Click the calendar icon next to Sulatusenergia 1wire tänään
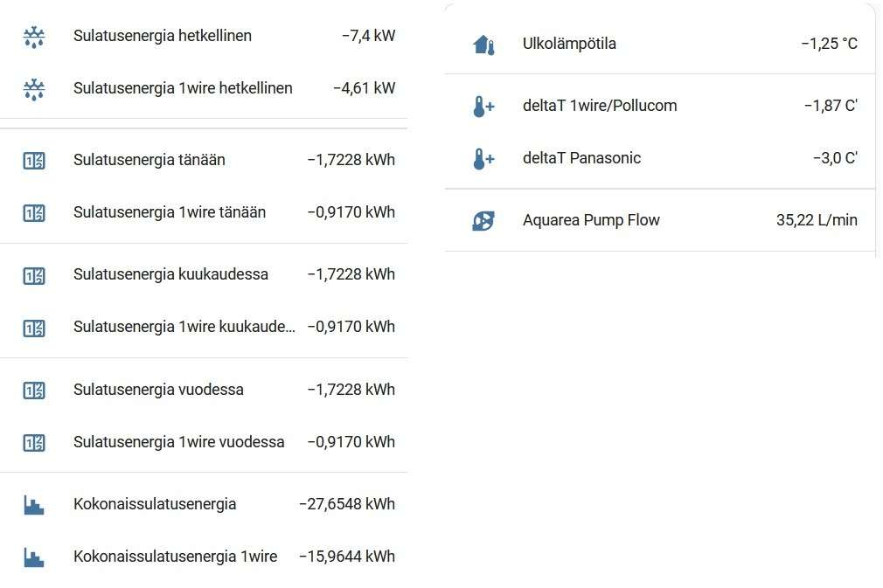 tap(33, 212)
